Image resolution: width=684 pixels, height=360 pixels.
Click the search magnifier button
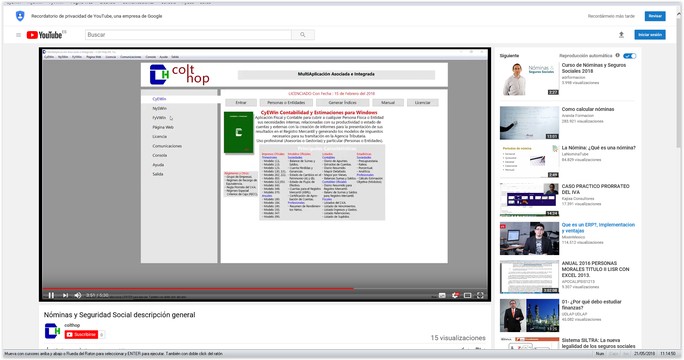[303, 35]
